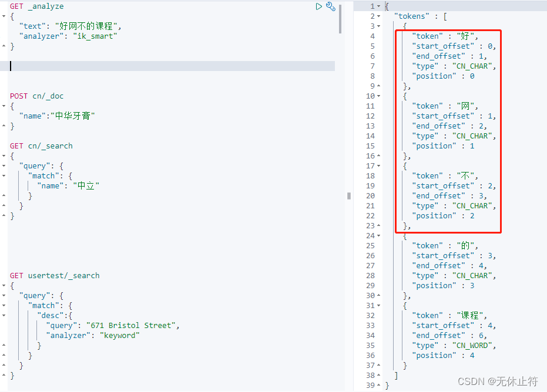Click the closing fold marker at line 38

pos(378,376)
